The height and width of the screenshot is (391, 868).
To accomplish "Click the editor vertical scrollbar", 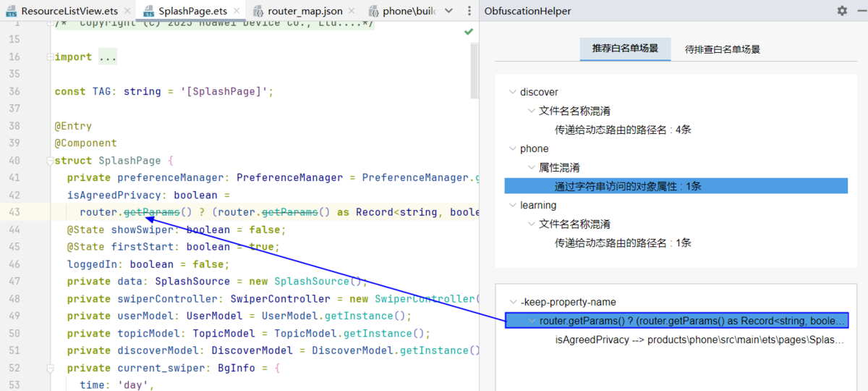I will 475,72.
